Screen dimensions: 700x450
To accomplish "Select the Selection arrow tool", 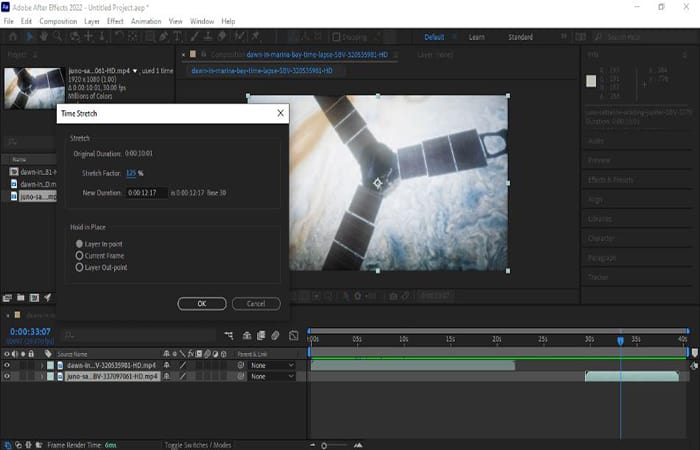I will point(29,37).
